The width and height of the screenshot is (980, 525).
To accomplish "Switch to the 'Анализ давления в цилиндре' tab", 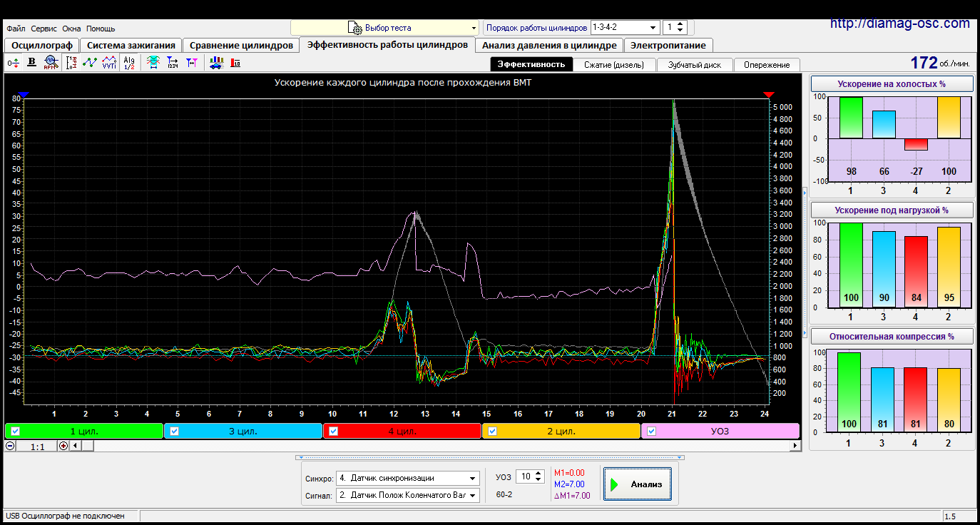I will pyautogui.click(x=549, y=45).
